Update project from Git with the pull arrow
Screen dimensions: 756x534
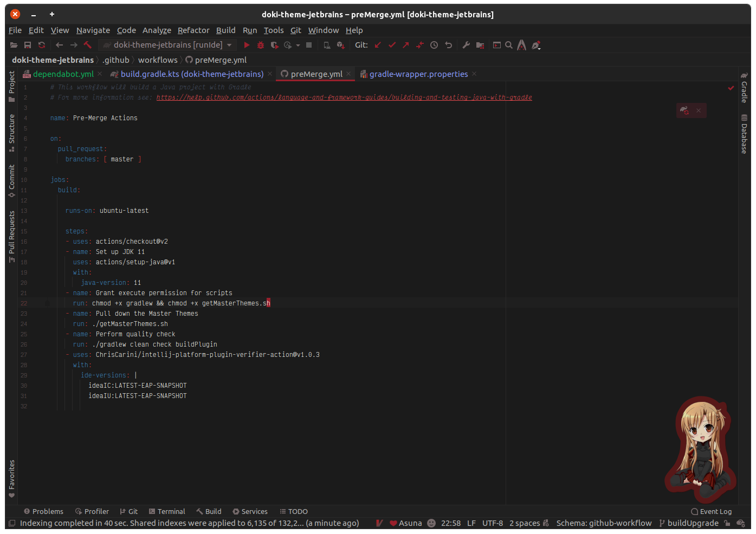click(378, 45)
